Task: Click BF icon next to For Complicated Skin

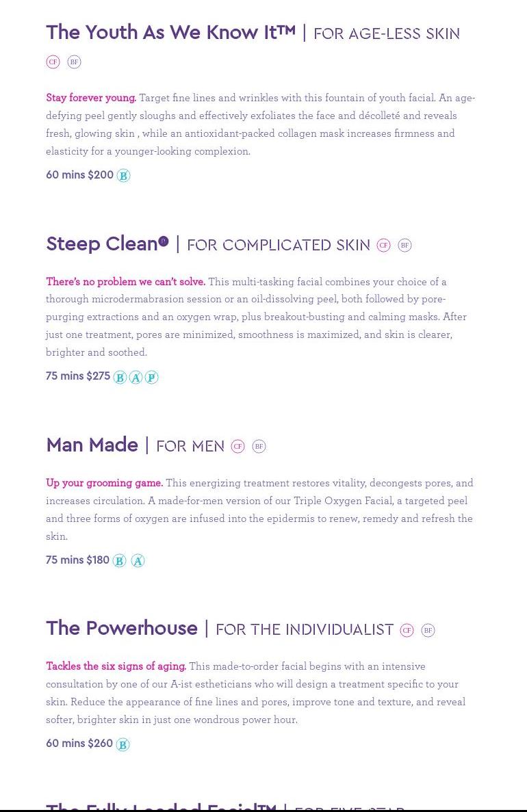Action: coord(404,245)
